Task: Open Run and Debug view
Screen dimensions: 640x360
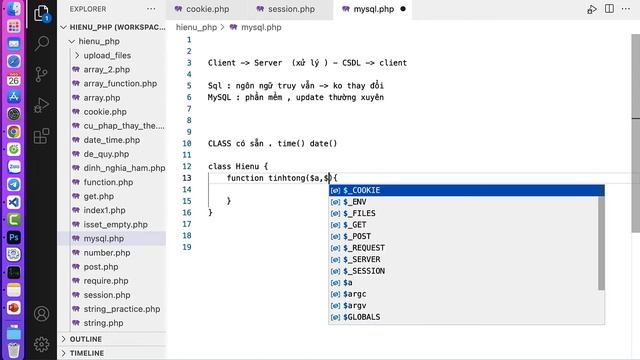Action: point(42,105)
